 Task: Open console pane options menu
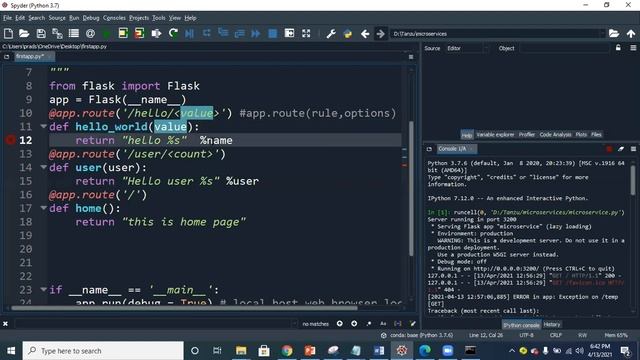pos(633,149)
